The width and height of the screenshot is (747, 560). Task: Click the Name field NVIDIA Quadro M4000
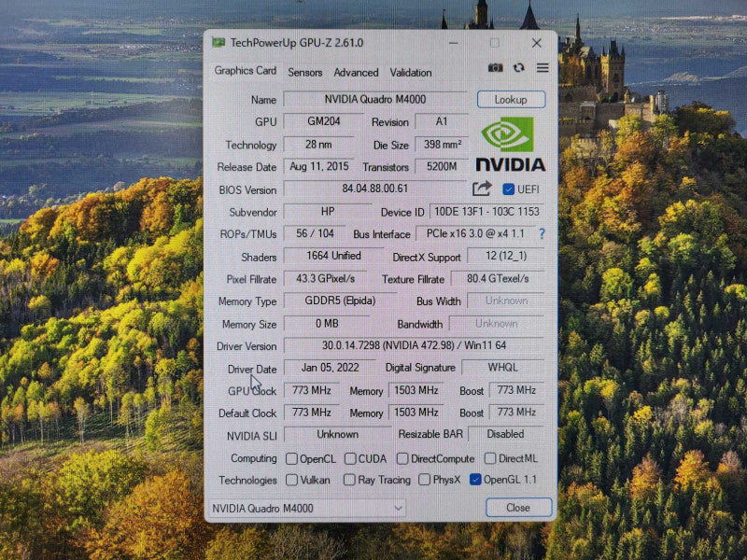click(375, 99)
